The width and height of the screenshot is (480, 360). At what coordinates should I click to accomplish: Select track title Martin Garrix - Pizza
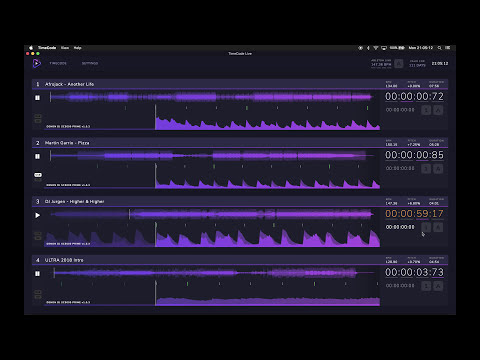(x=67, y=143)
